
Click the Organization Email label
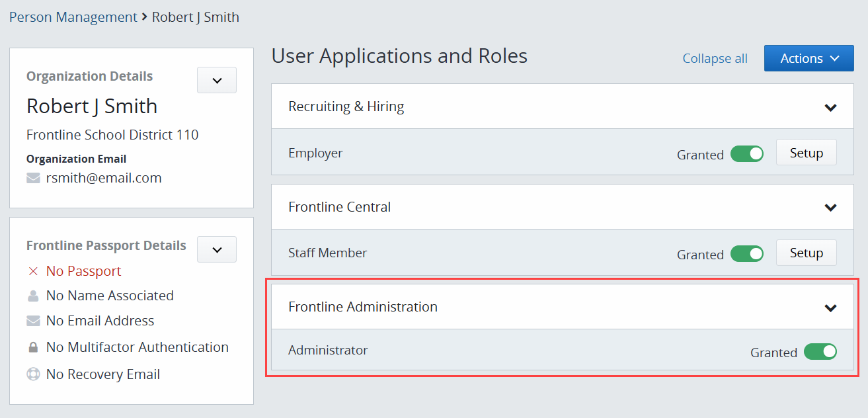pos(76,159)
